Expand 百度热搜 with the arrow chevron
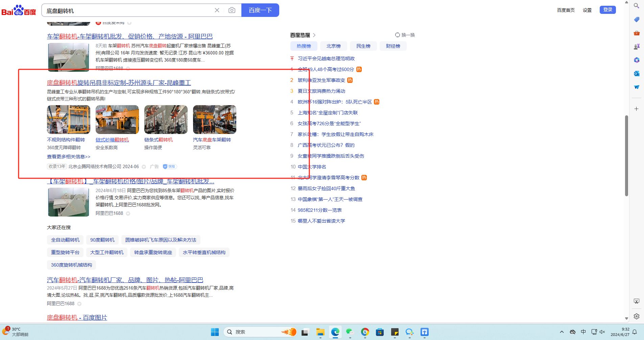 click(x=314, y=35)
